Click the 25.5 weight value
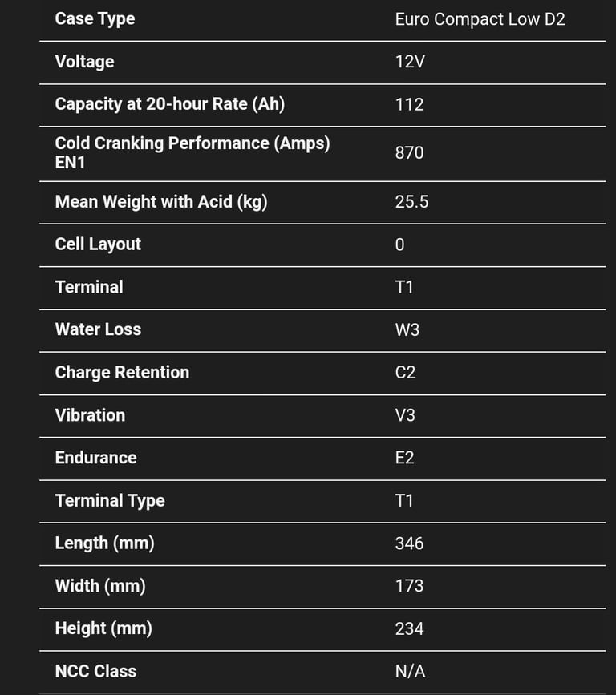The width and height of the screenshot is (616, 695). click(411, 202)
